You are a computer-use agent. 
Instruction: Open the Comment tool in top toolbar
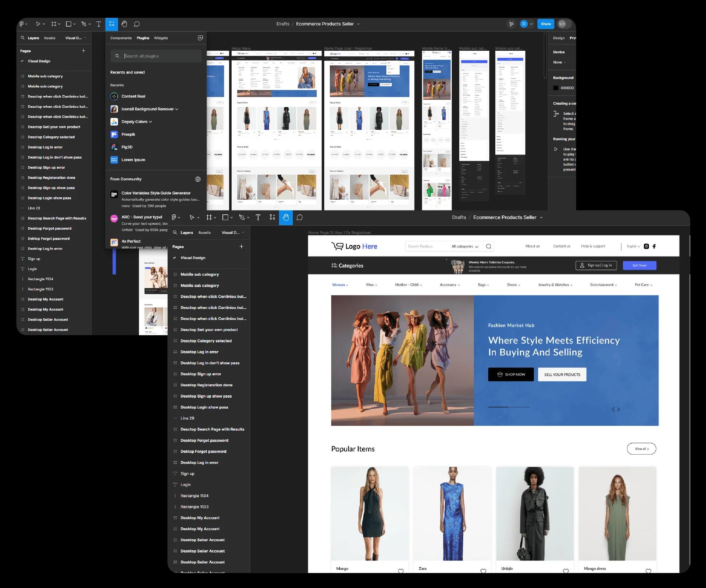(x=137, y=24)
